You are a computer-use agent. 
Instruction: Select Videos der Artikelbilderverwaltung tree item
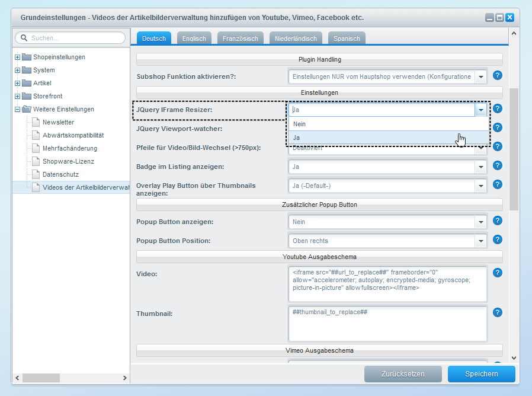pyautogui.click(x=71, y=187)
